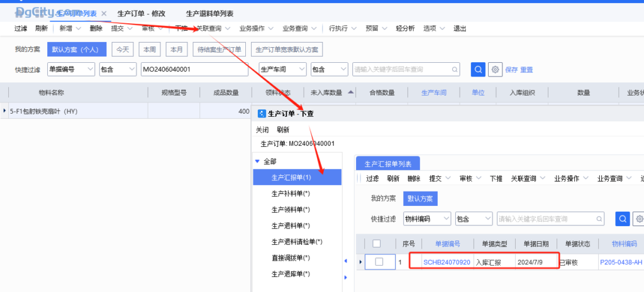Open the first 包含 dropdown next to 单据编号
The width and height of the screenshot is (644, 292).
(131, 69)
